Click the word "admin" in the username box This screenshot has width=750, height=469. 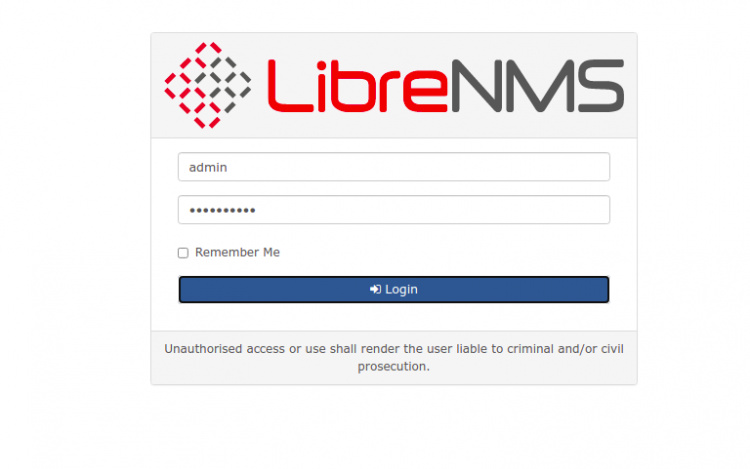point(208,167)
